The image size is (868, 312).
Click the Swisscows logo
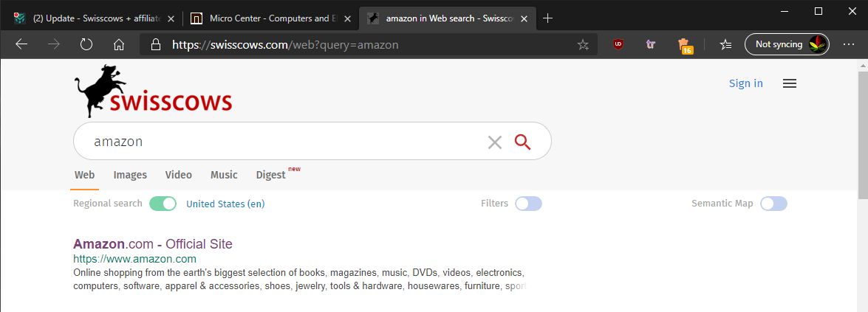coord(154,91)
